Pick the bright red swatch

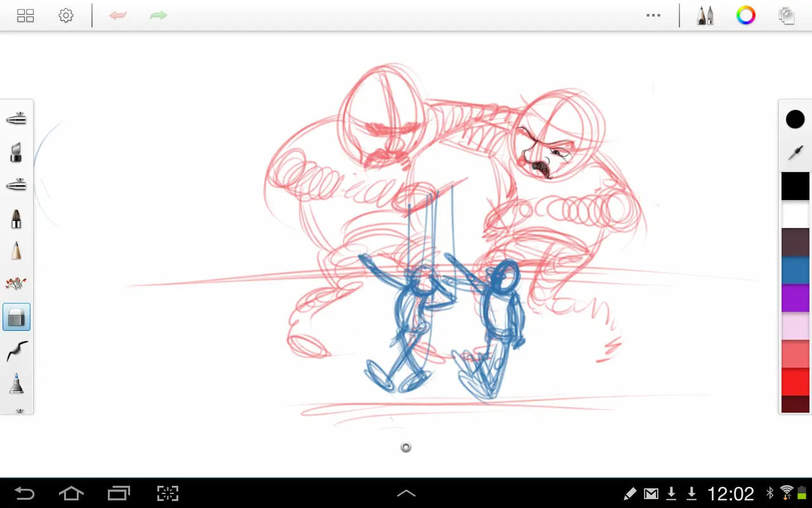tap(796, 382)
